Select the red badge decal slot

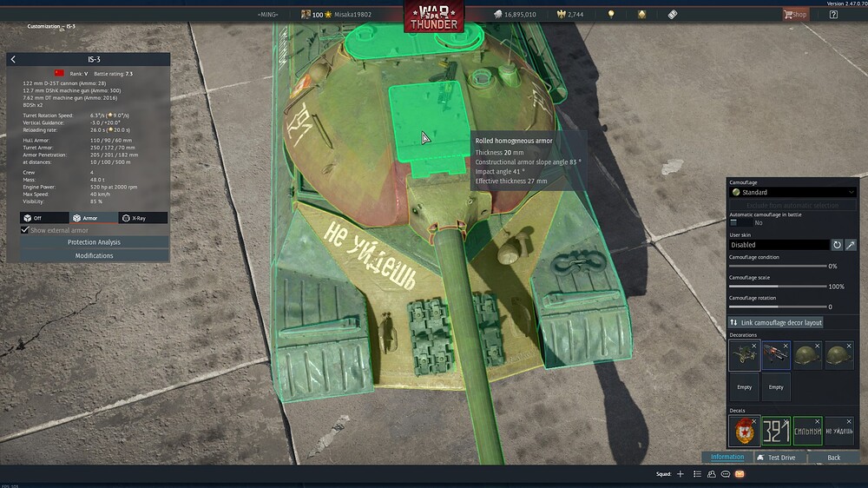[744, 431]
